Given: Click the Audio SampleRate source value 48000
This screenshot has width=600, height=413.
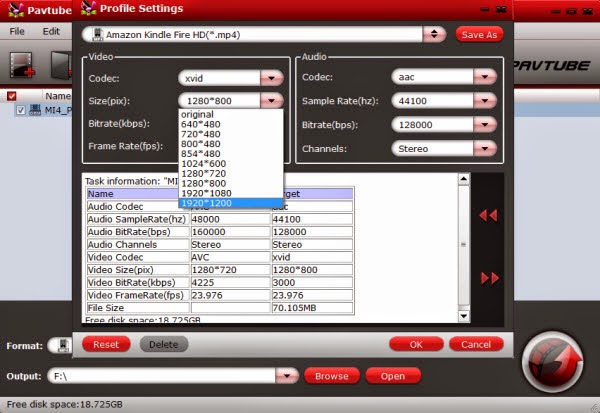Looking at the screenshot, I should 230,219.
